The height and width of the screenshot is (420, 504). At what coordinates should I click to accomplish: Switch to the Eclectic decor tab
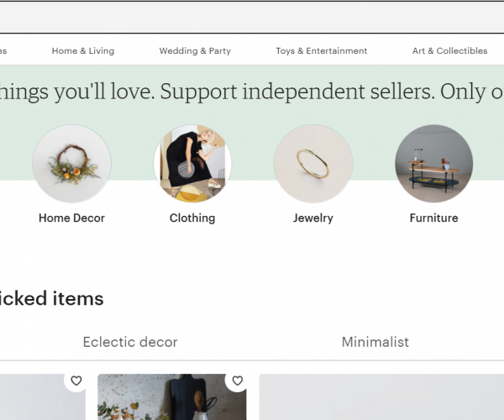click(x=130, y=342)
